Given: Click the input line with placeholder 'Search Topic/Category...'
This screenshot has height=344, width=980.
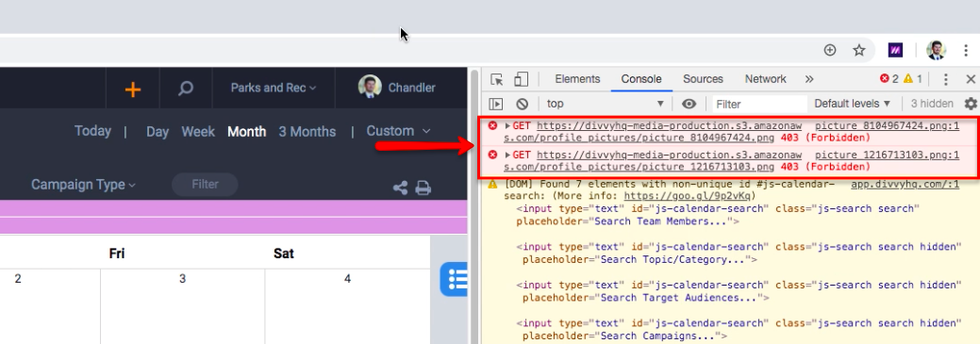Looking at the screenshot, I should click(739, 253).
